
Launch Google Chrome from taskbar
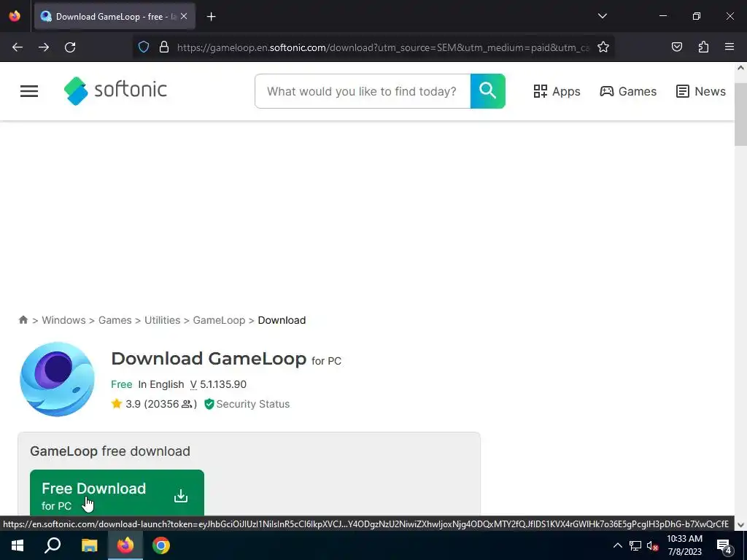[161, 545]
